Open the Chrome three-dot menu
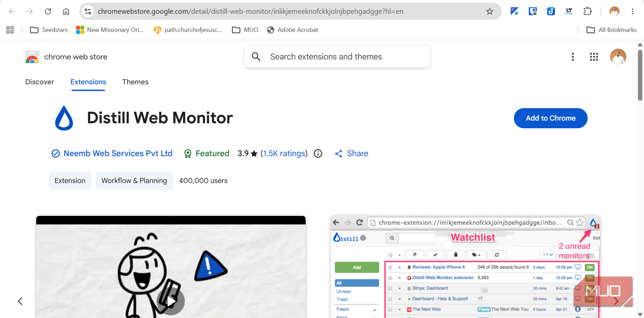This screenshot has width=644, height=318. pos(633,11)
